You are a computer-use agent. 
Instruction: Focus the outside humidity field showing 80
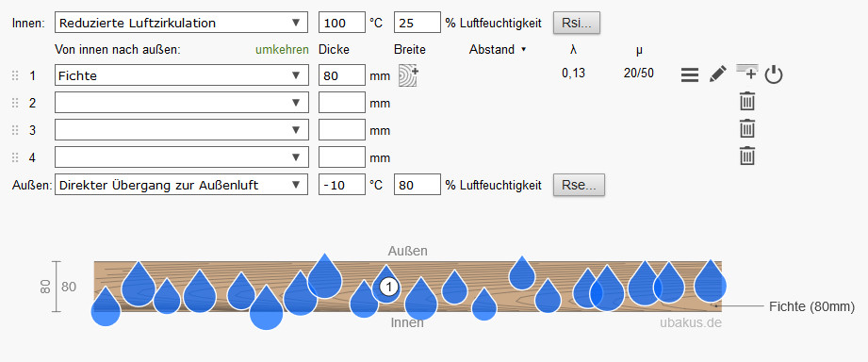click(x=418, y=185)
